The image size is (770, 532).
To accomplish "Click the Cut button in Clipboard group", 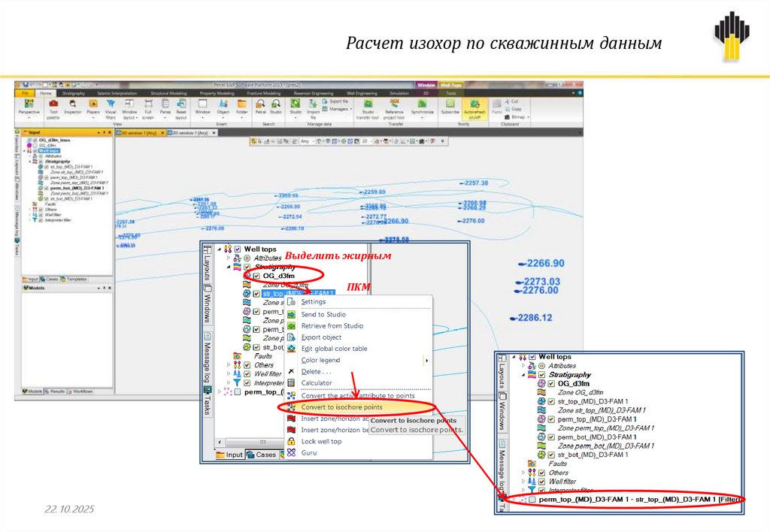I will click(513, 101).
